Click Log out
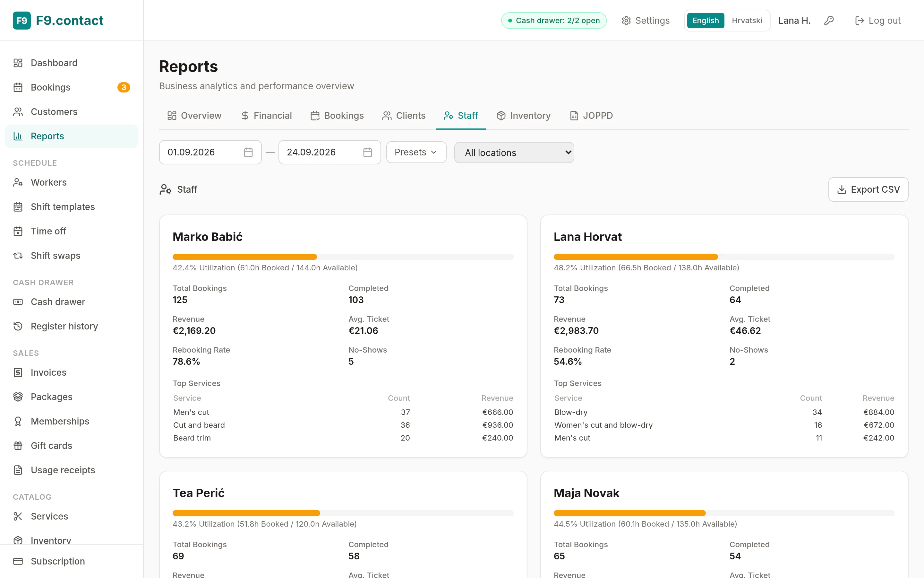924x578 pixels. [x=878, y=21]
